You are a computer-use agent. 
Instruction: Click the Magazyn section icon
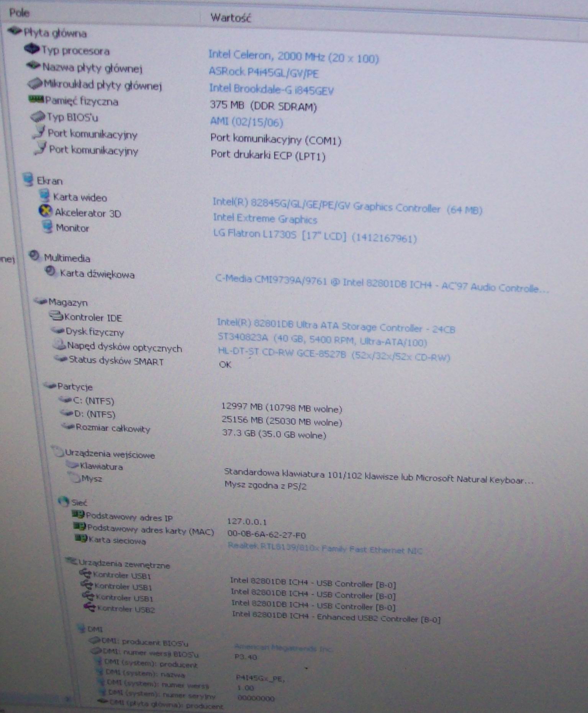[41, 301]
